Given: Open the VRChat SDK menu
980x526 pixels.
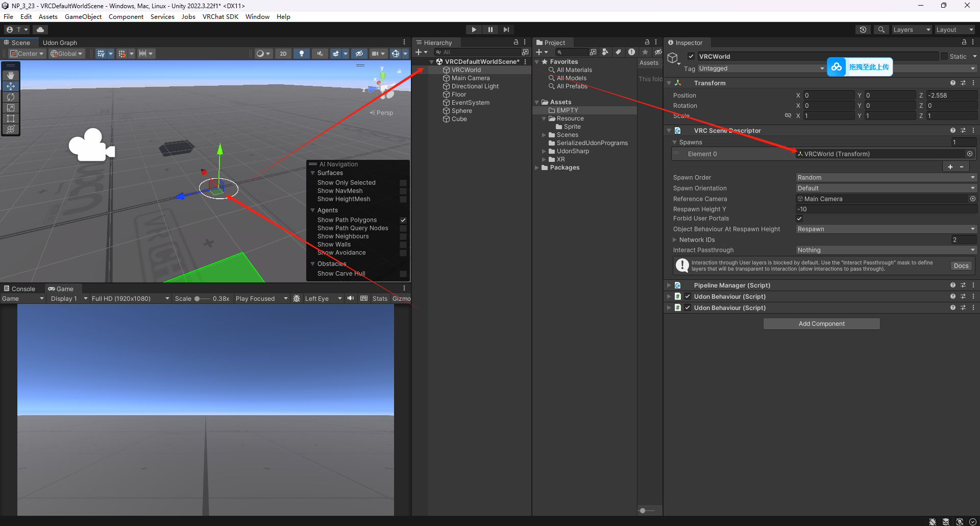Looking at the screenshot, I should click(220, 17).
